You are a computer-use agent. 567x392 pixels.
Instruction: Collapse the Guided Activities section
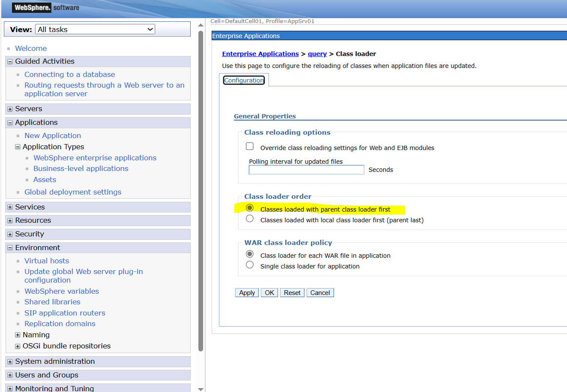point(10,62)
